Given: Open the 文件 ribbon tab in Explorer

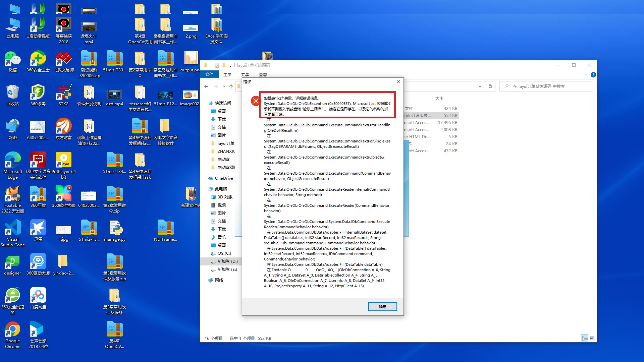Looking at the screenshot, I should tap(209, 74).
